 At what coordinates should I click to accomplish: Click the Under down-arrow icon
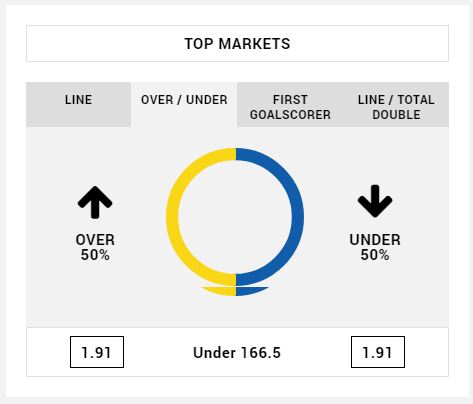375,201
